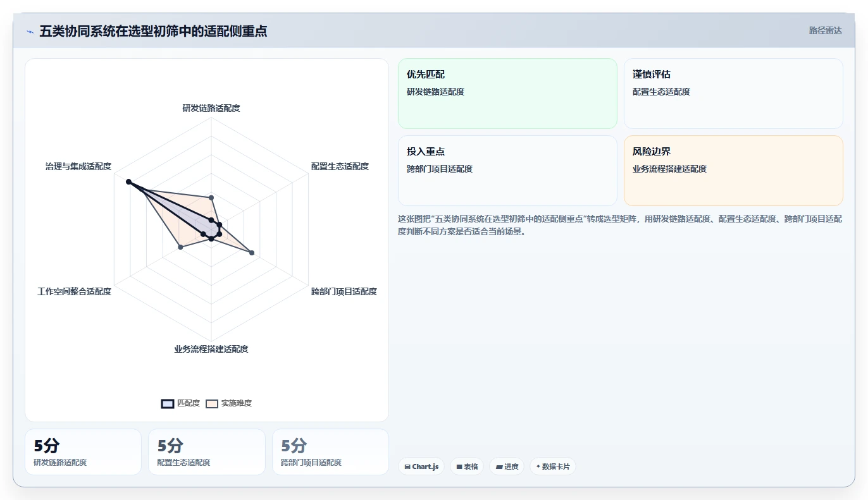Screen dimensions: 868x500
Task: Toggle the 匹配度 legend swatch
Action: tap(168, 404)
